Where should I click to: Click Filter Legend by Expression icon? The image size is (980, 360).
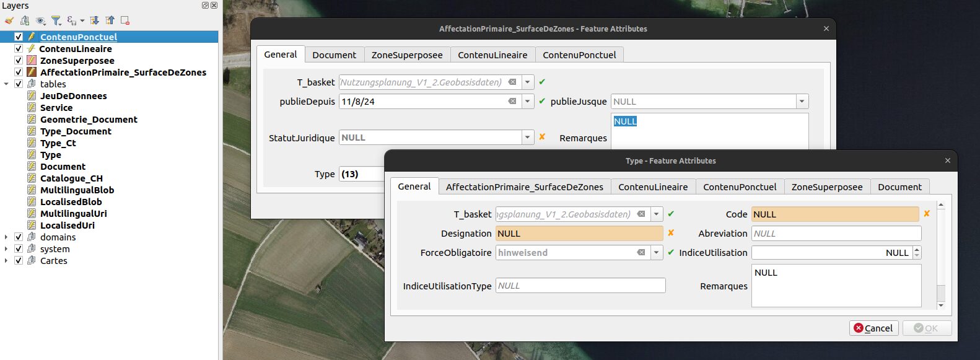(72, 20)
